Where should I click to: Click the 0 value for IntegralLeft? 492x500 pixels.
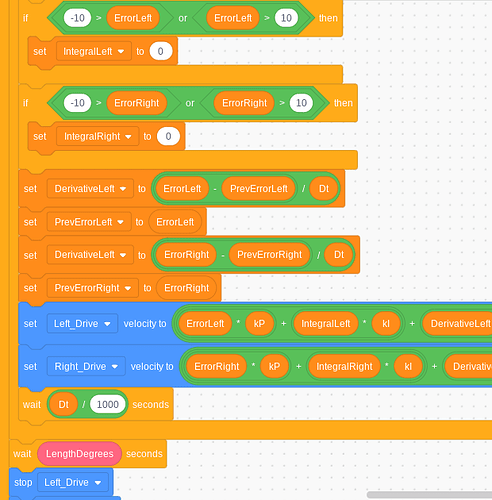[x=161, y=51]
